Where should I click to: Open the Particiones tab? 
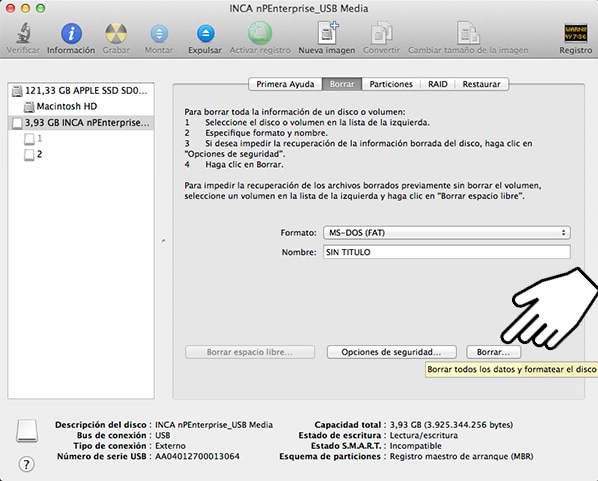click(391, 84)
